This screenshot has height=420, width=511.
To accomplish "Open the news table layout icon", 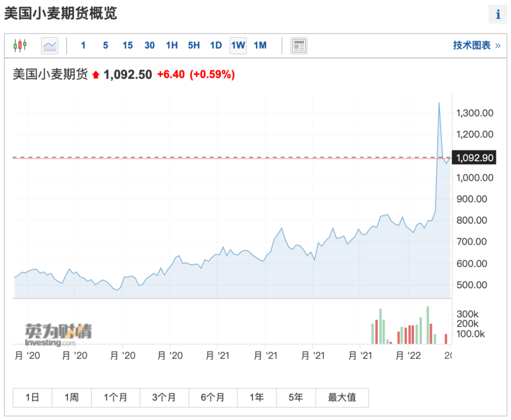I will pos(299,45).
